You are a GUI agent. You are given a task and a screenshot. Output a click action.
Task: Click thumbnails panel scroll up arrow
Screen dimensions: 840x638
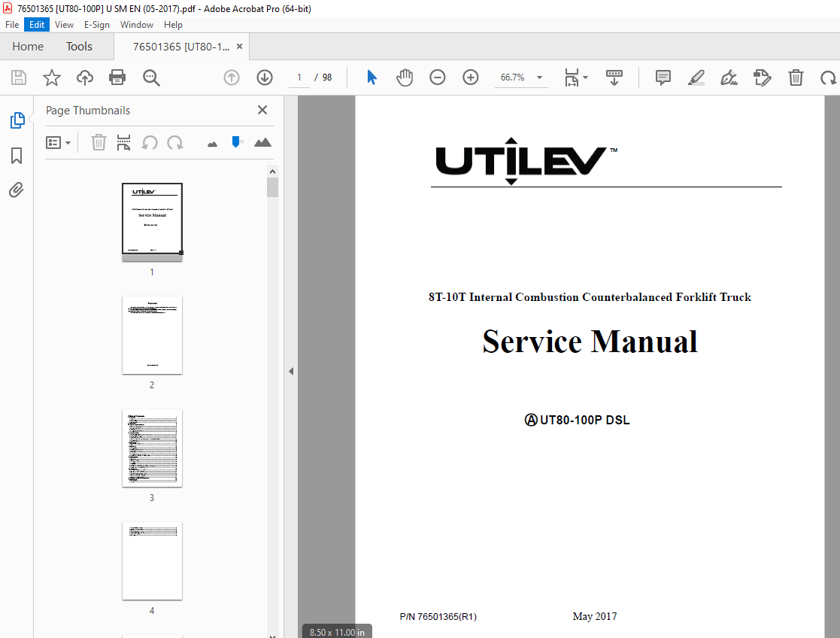pos(273,172)
